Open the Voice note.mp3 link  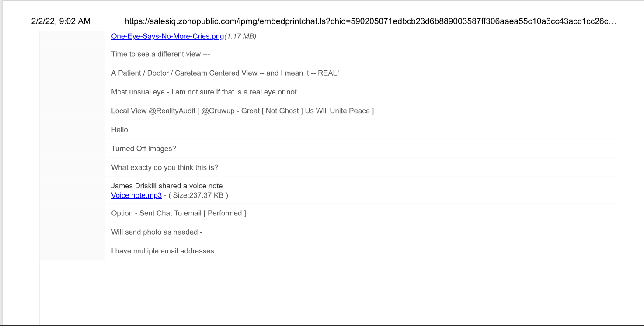click(136, 195)
